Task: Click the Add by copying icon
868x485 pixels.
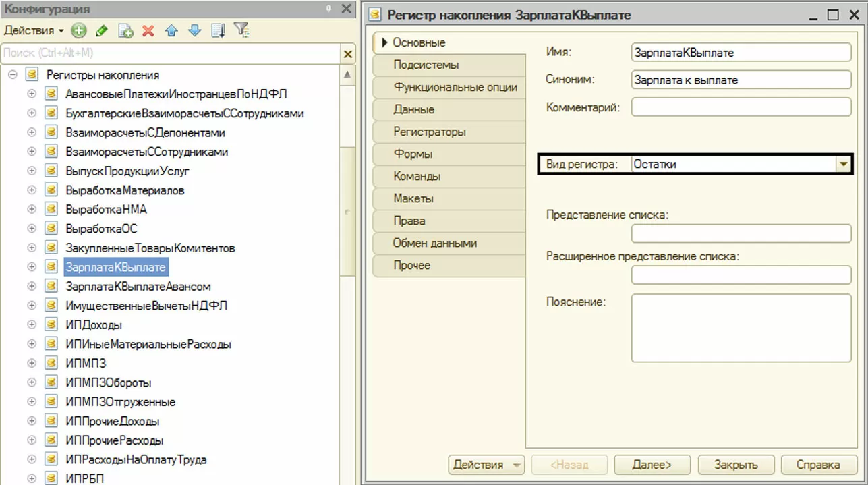Action: [125, 30]
